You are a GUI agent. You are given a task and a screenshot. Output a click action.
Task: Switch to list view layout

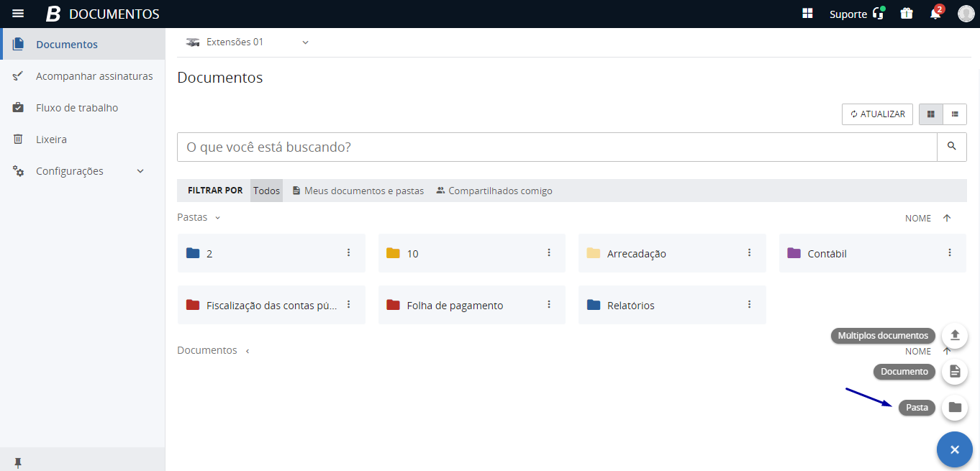(x=955, y=114)
